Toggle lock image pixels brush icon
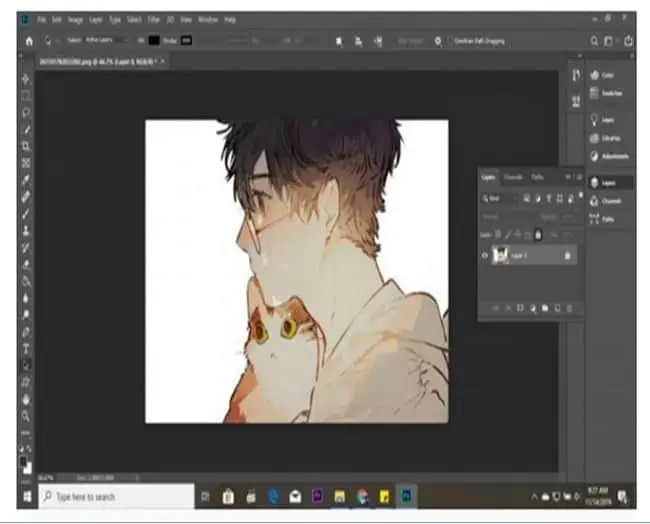Image resolution: width=650 pixels, height=524 pixels. (x=508, y=235)
